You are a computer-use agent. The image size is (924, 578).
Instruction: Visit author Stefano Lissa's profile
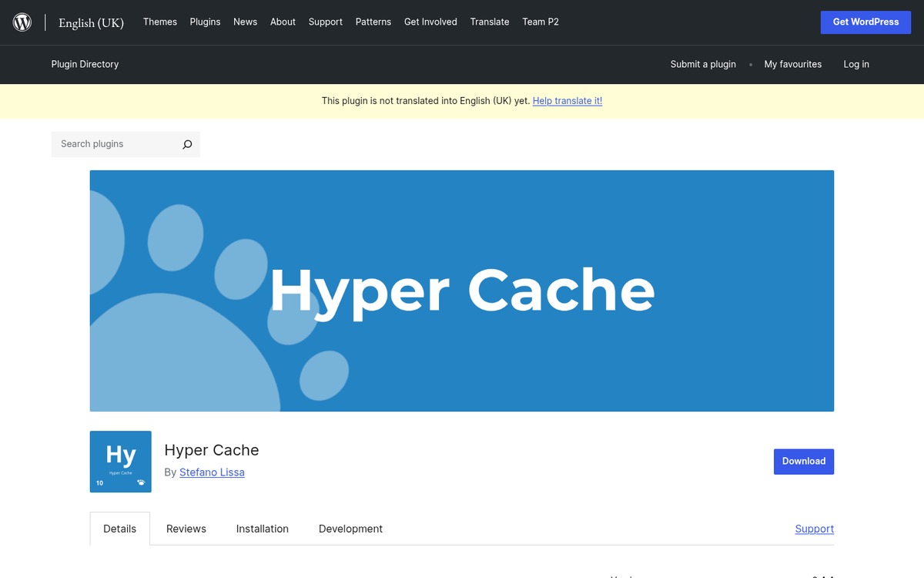click(212, 472)
